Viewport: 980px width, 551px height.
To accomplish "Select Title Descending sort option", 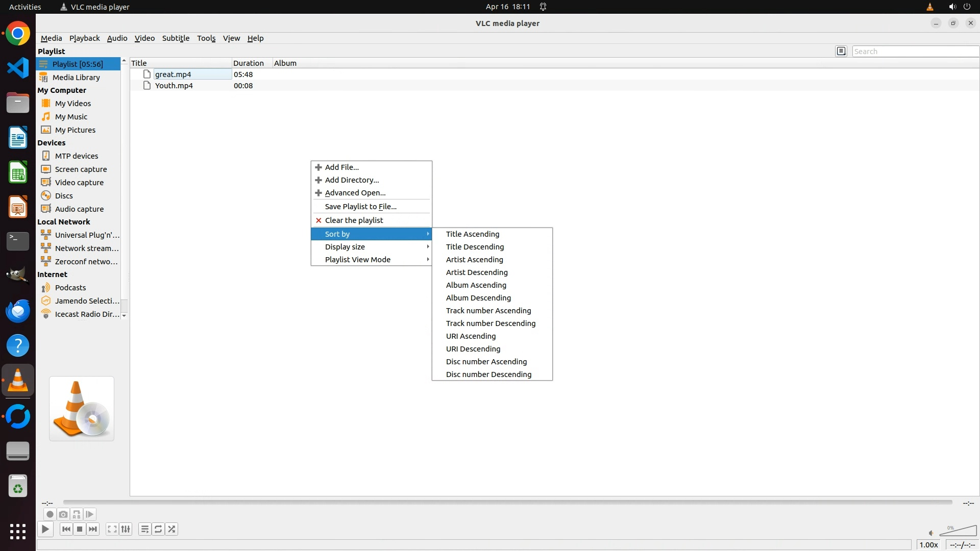I will (x=475, y=247).
